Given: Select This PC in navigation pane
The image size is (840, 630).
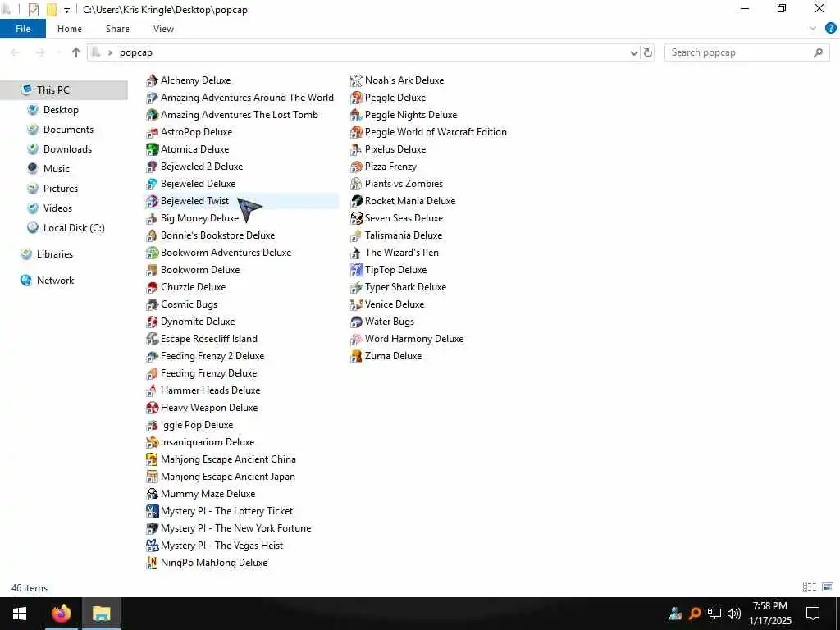Looking at the screenshot, I should pos(64,90).
